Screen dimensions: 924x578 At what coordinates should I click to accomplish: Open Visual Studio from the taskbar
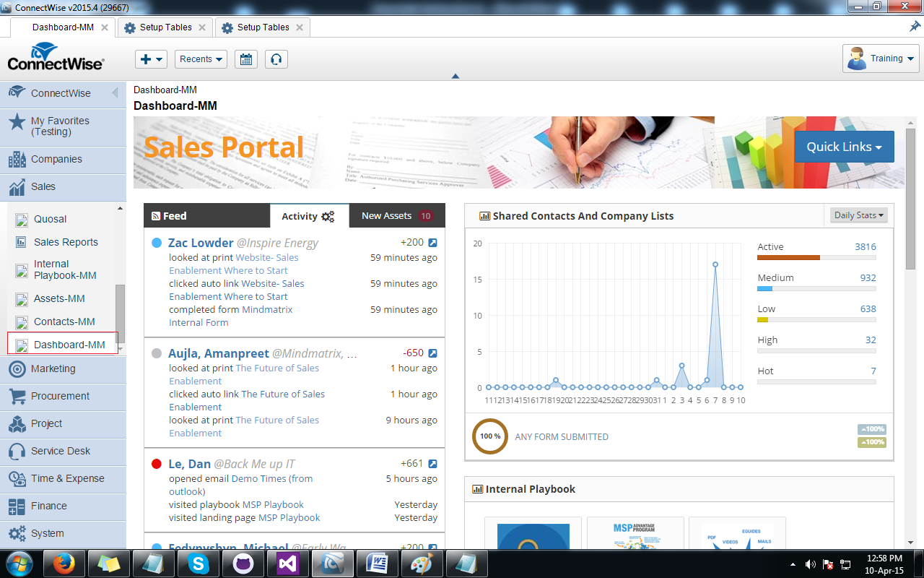pos(287,563)
